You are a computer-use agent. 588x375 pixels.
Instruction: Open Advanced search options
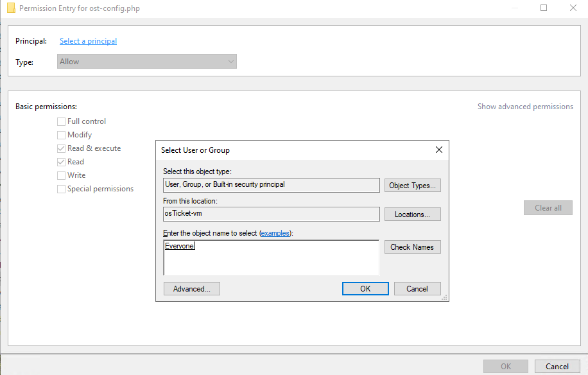192,289
